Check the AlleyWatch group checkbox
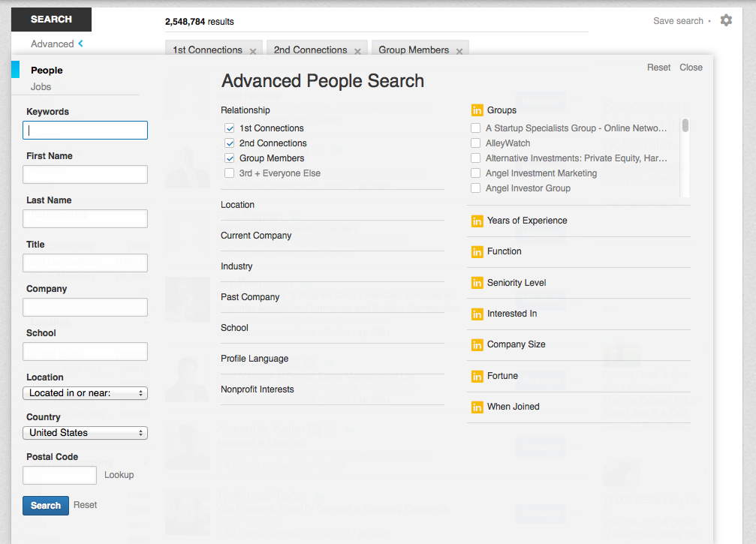This screenshot has height=544, width=756. pyautogui.click(x=475, y=143)
